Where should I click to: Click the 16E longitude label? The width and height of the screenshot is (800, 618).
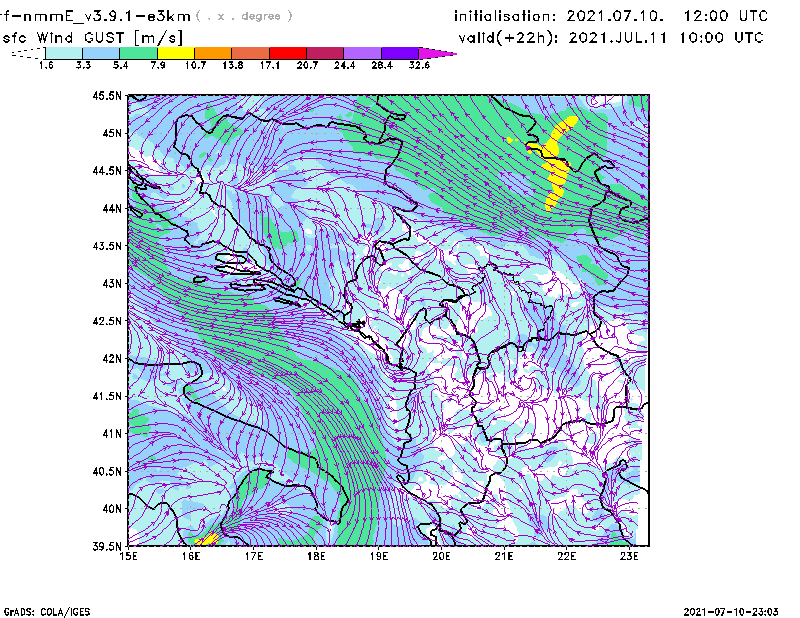coord(191,556)
